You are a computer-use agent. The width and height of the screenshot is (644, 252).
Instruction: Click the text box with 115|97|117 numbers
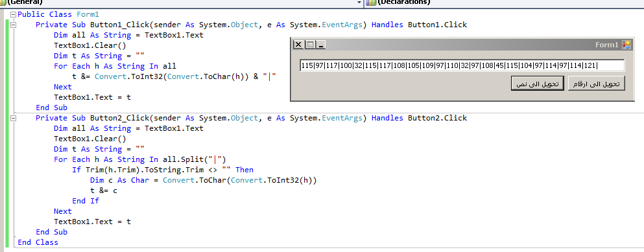462,65
